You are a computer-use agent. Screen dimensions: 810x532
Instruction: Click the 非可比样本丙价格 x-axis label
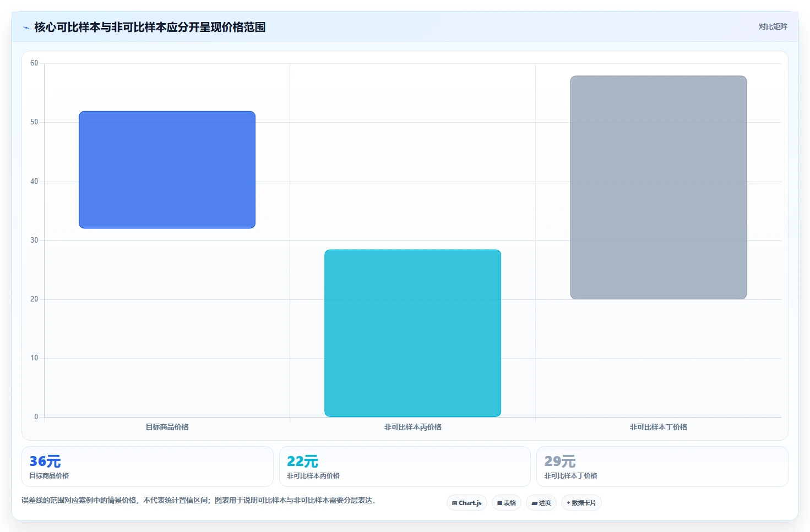coord(412,427)
